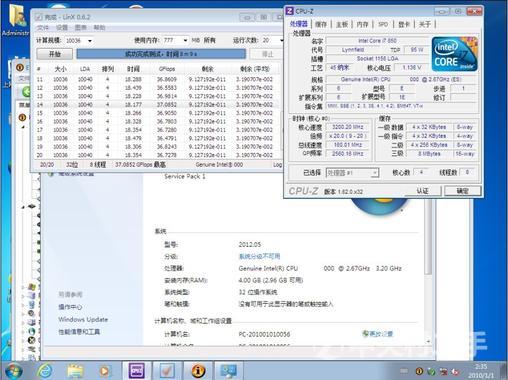Click the 37.0852 GFlops peak status bar entry
The image size is (508, 380).
[140, 165]
